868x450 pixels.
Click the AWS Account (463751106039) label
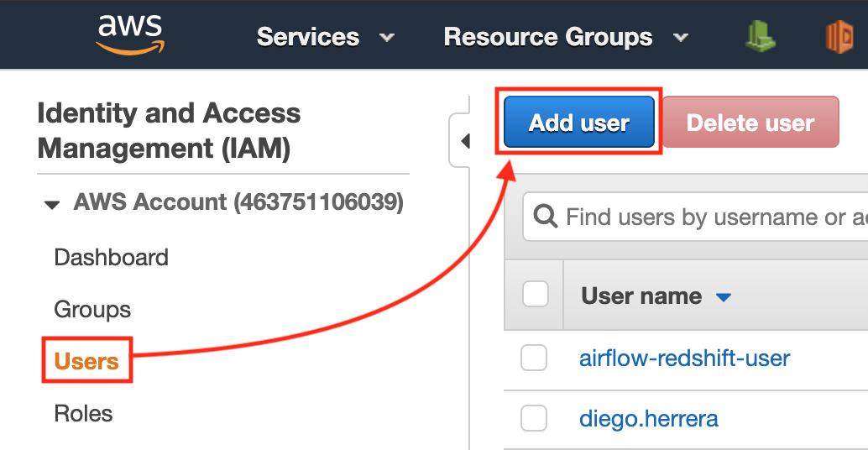(x=238, y=202)
